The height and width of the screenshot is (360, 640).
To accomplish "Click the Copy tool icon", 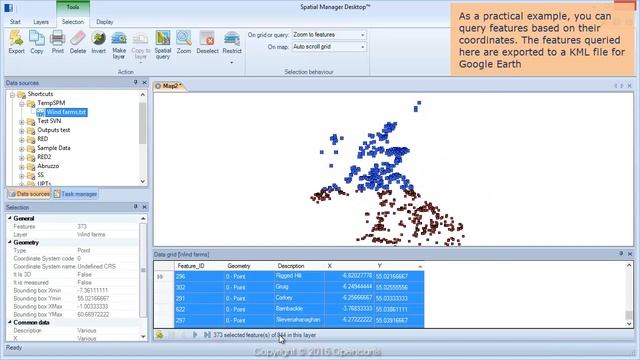I will (x=37, y=39).
